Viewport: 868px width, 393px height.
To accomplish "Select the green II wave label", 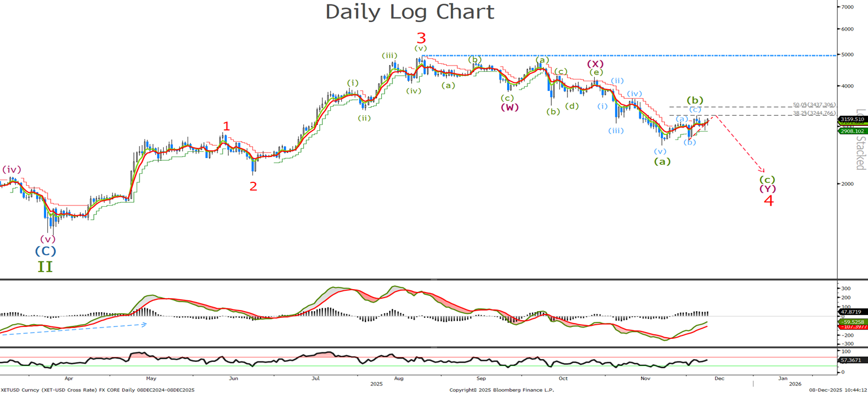I will point(45,267).
